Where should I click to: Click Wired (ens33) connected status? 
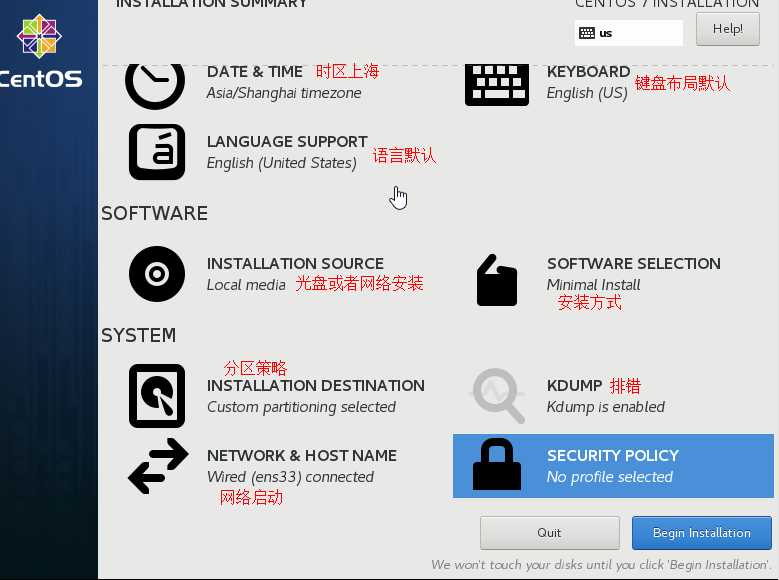tap(290, 477)
